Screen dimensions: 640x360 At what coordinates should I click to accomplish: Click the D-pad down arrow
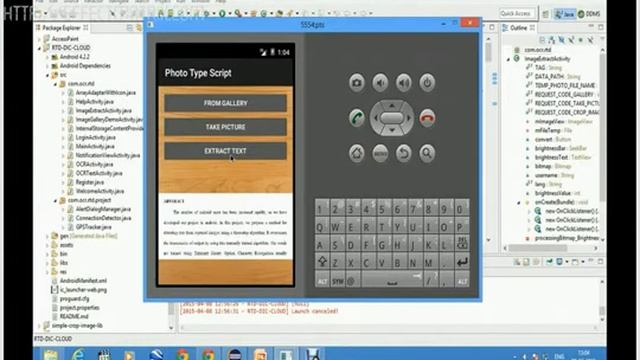pyautogui.click(x=392, y=130)
